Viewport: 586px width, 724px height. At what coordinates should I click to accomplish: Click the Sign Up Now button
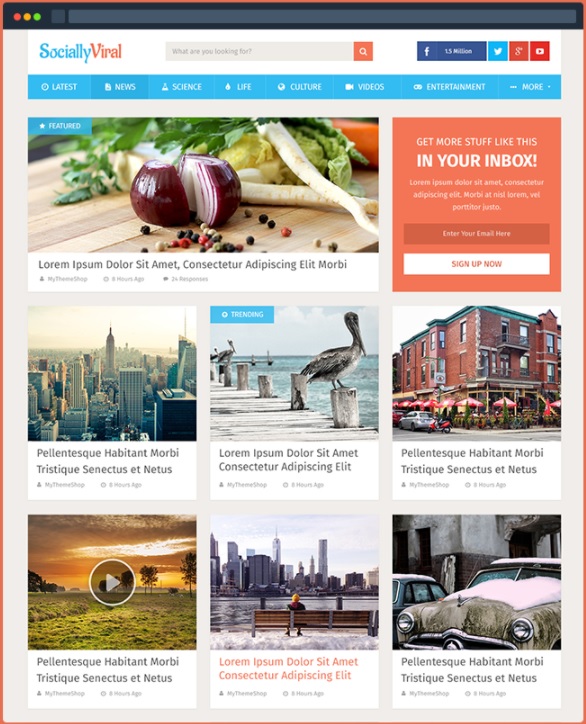point(477,264)
